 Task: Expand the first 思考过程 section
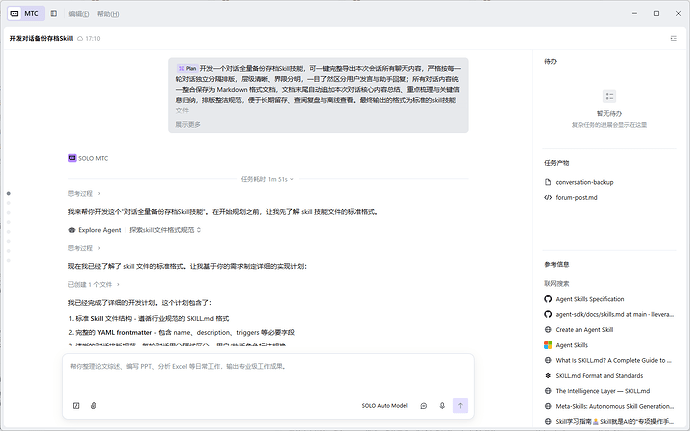(x=84, y=193)
